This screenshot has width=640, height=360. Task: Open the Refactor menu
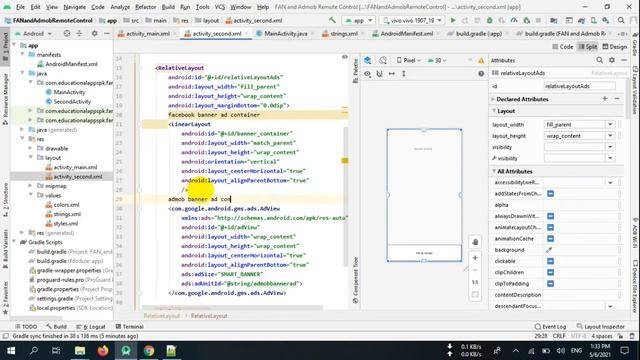(145, 7)
